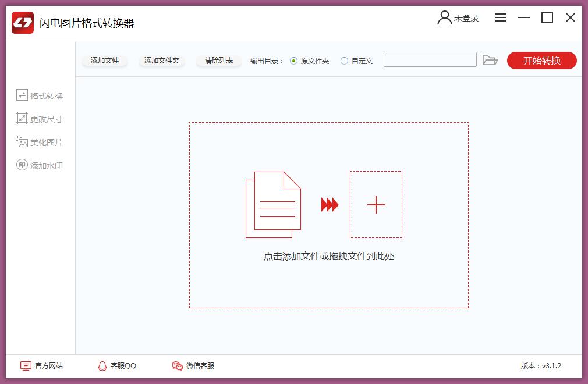
Task: Click the 微信客服 WeChat support icon
Action: [177, 365]
